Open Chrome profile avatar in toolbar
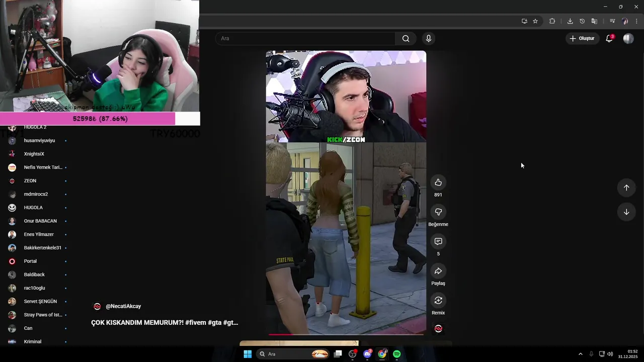 [x=625, y=21]
